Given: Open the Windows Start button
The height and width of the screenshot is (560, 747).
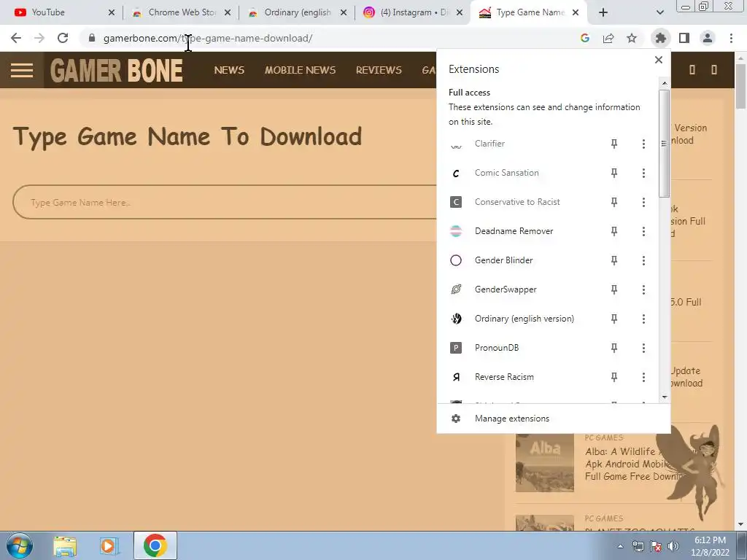Looking at the screenshot, I should 20,545.
